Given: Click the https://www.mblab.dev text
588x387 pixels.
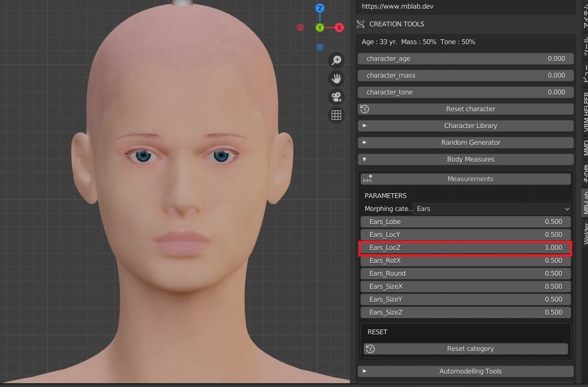Looking at the screenshot, I should [397, 7].
